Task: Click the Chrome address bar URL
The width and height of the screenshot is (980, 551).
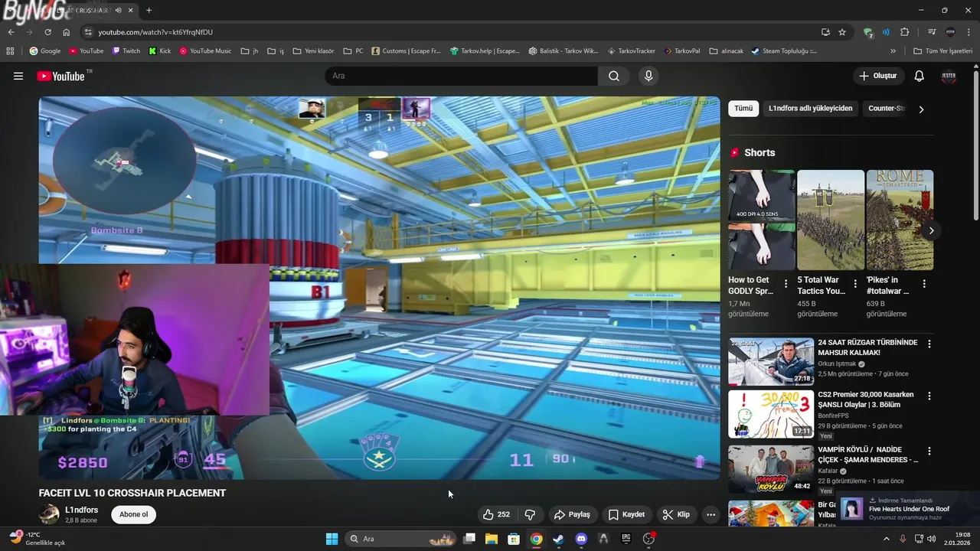Action: [155, 32]
